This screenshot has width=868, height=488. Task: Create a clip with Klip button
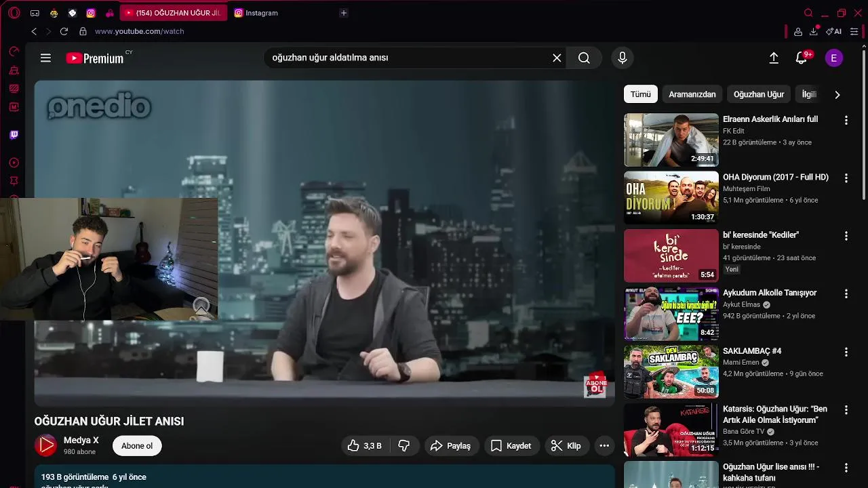[x=566, y=445]
